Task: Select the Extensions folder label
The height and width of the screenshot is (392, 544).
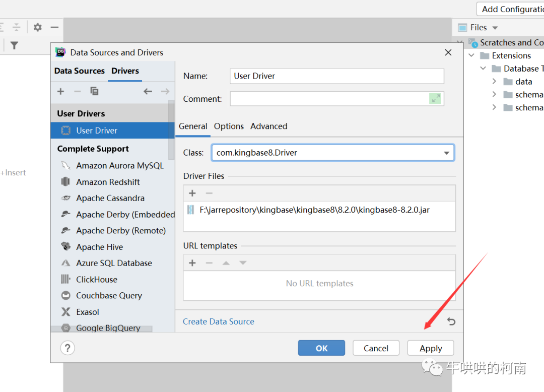Action: pos(511,55)
